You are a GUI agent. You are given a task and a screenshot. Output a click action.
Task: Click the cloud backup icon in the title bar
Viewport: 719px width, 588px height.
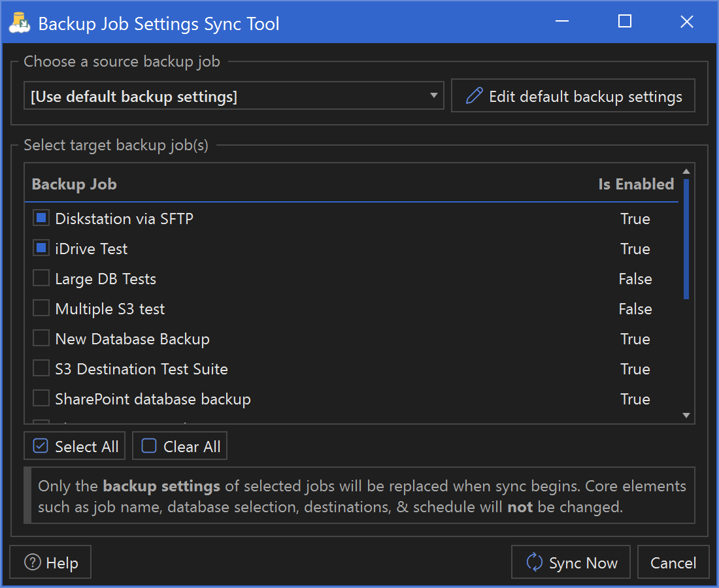click(x=19, y=22)
